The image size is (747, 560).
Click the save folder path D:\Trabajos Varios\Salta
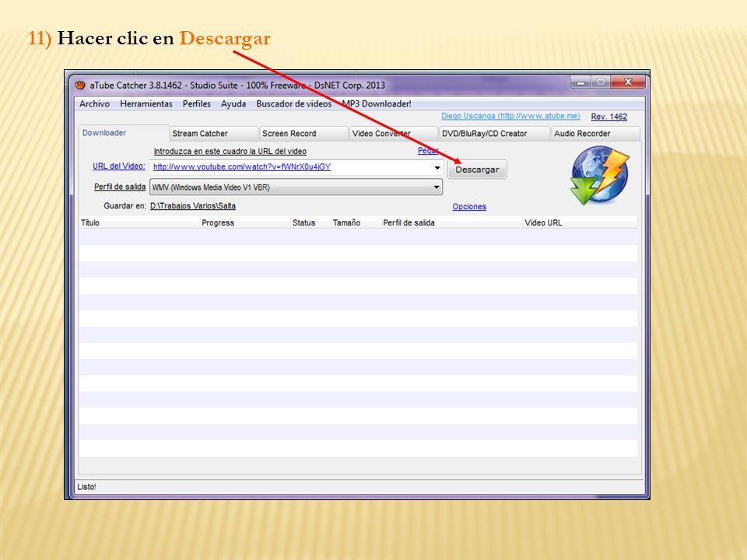(193, 205)
